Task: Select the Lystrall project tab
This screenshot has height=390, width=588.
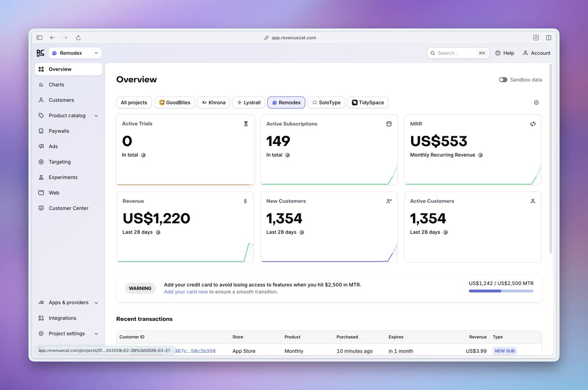Action: tap(249, 103)
